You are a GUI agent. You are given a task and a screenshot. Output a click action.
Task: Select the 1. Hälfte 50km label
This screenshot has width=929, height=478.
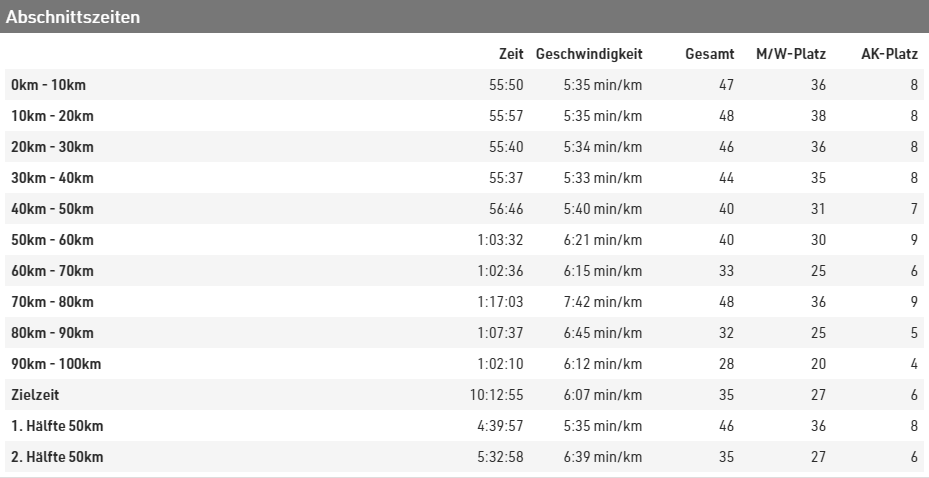56,426
